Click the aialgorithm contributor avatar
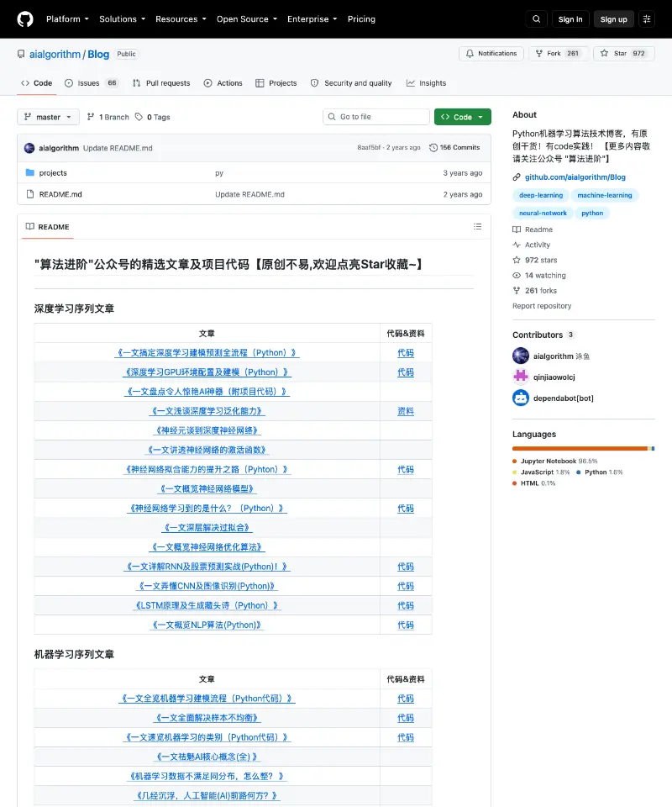Viewport: 672px width, 807px height. click(x=521, y=356)
